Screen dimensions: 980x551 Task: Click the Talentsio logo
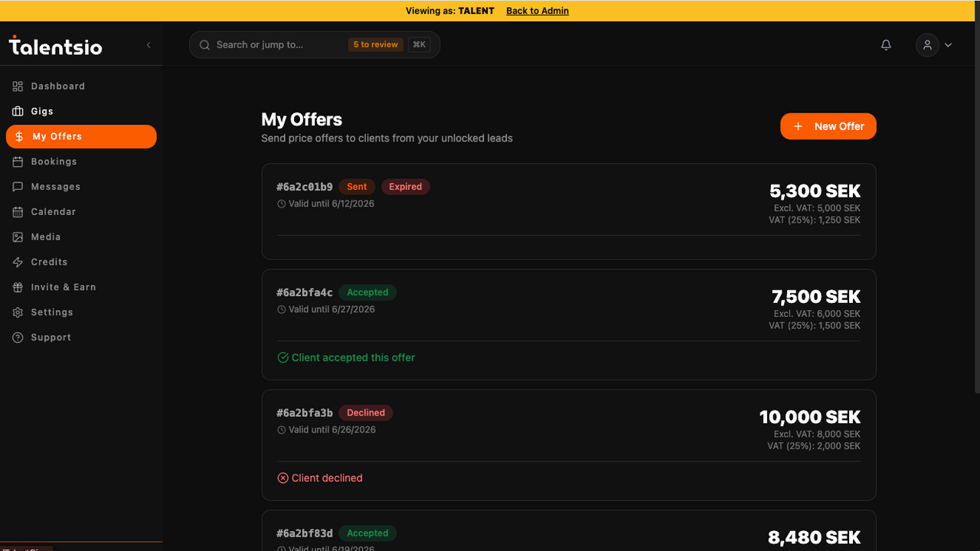[x=55, y=46]
